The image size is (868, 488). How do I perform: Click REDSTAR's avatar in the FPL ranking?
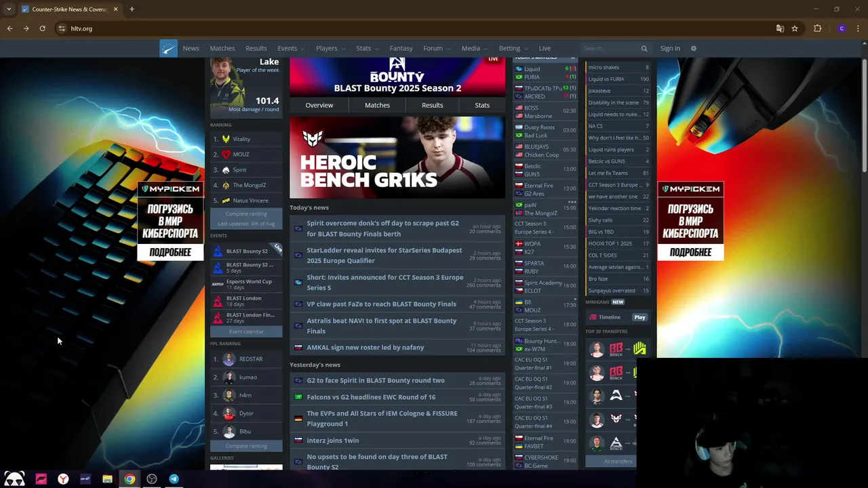tap(229, 359)
